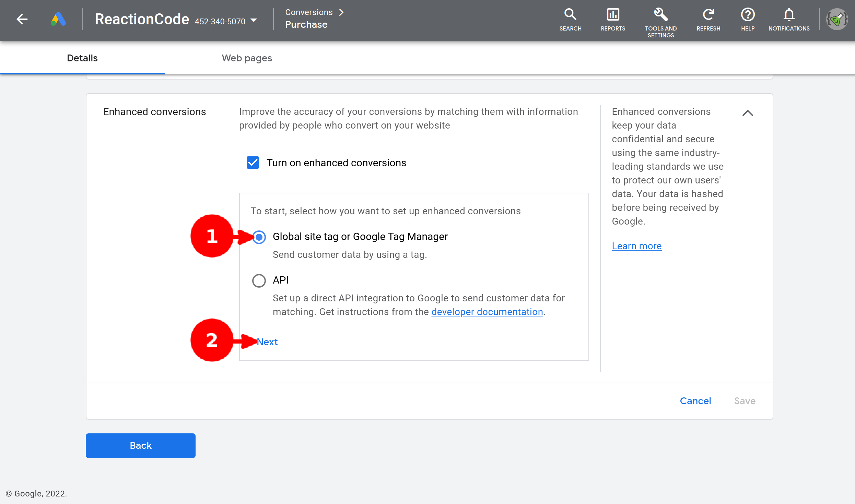Screen dimensions: 855x504
Task: Open the Search tool
Action: pyautogui.click(x=570, y=20)
